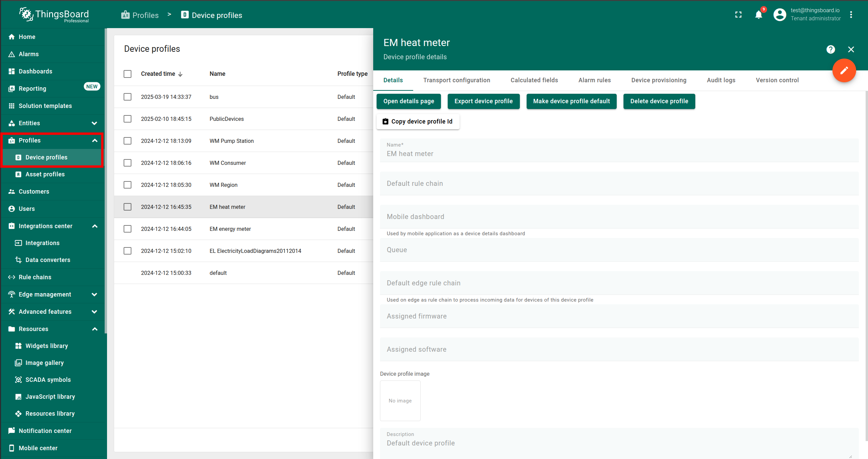
Task: Toggle fullscreen mode icon
Action: [x=738, y=15]
